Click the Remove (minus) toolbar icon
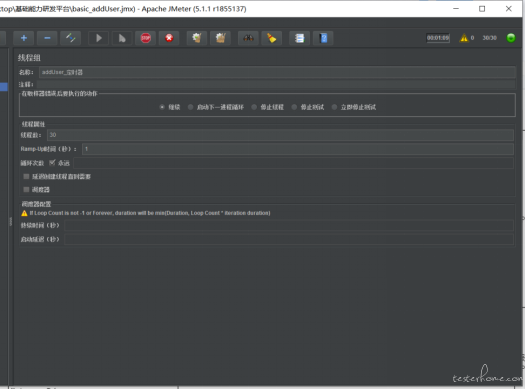526x389 pixels. click(x=47, y=38)
